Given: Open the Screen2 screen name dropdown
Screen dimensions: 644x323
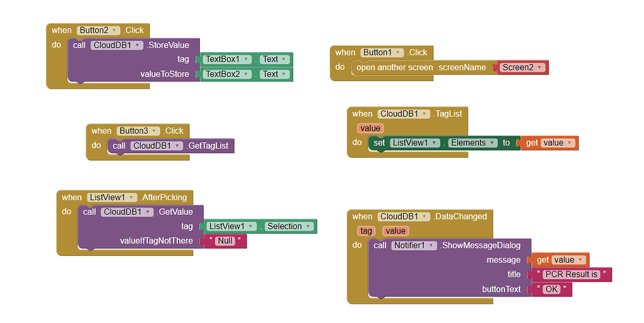Looking at the screenshot, I should pyautogui.click(x=539, y=67).
